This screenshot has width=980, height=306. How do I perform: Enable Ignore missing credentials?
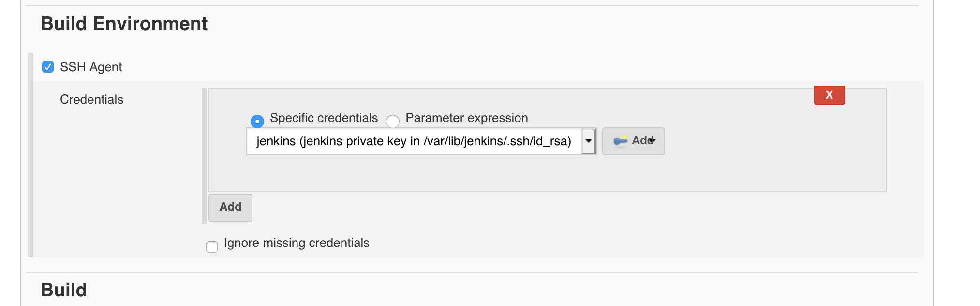click(211, 246)
